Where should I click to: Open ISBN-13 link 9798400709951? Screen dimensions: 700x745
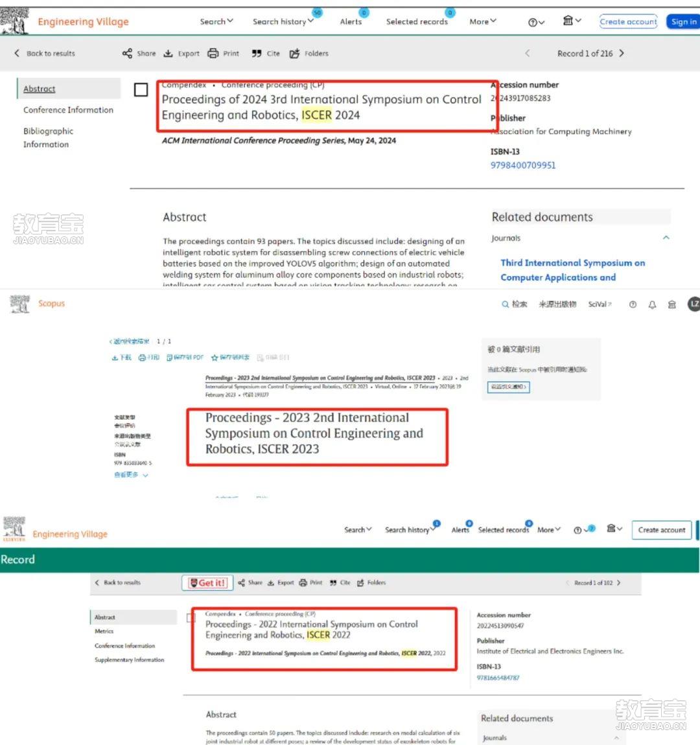[x=523, y=165]
